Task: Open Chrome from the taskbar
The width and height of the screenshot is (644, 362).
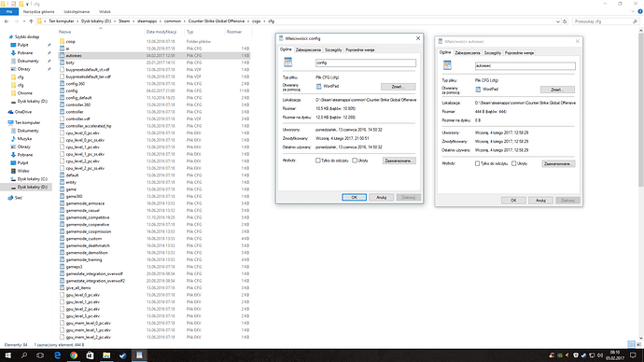Action: (74, 355)
